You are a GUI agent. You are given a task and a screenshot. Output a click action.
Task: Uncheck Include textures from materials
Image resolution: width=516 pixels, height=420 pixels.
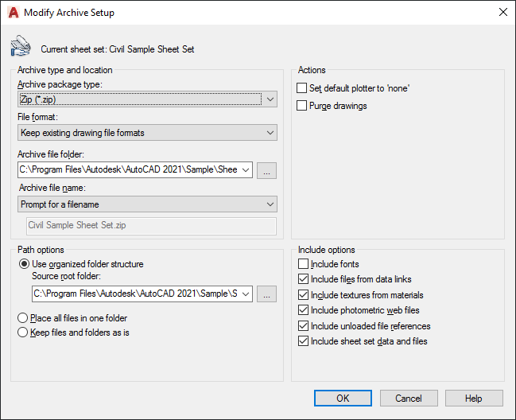tap(303, 295)
